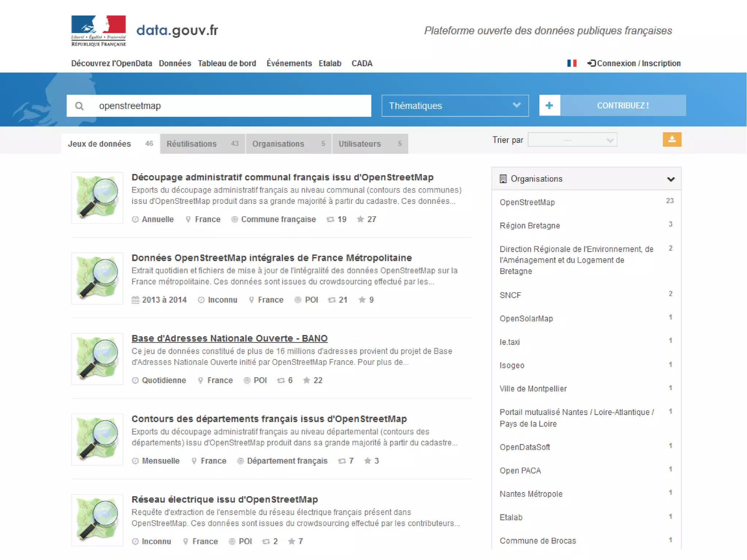The width and height of the screenshot is (747, 560).
Task: Filter by SNCF organisation
Action: click(x=510, y=295)
